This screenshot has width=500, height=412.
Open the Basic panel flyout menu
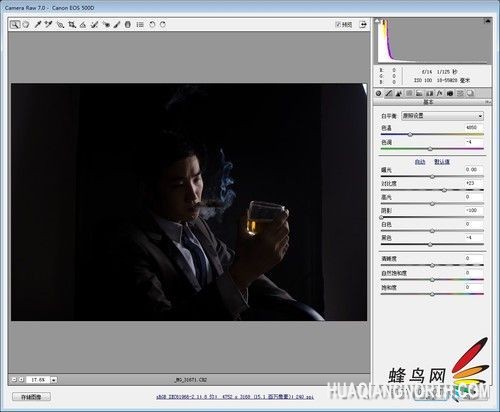click(488, 102)
